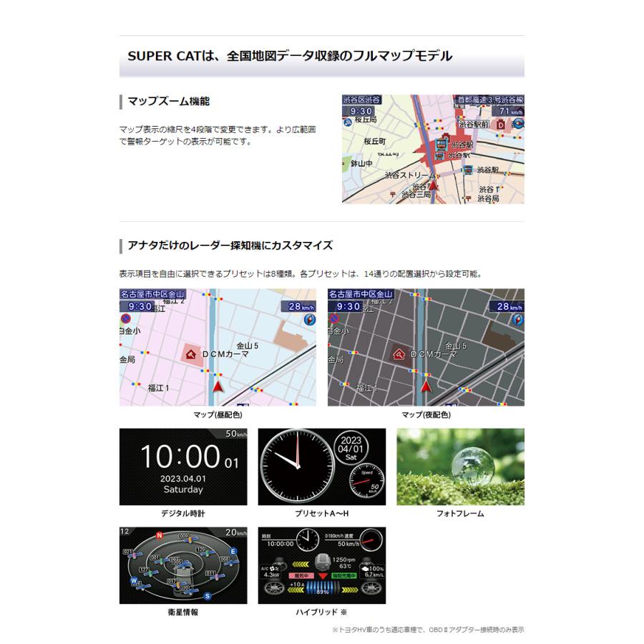644x644 pixels.
Task: Click the compass icon on the night map
Action: tap(517, 320)
